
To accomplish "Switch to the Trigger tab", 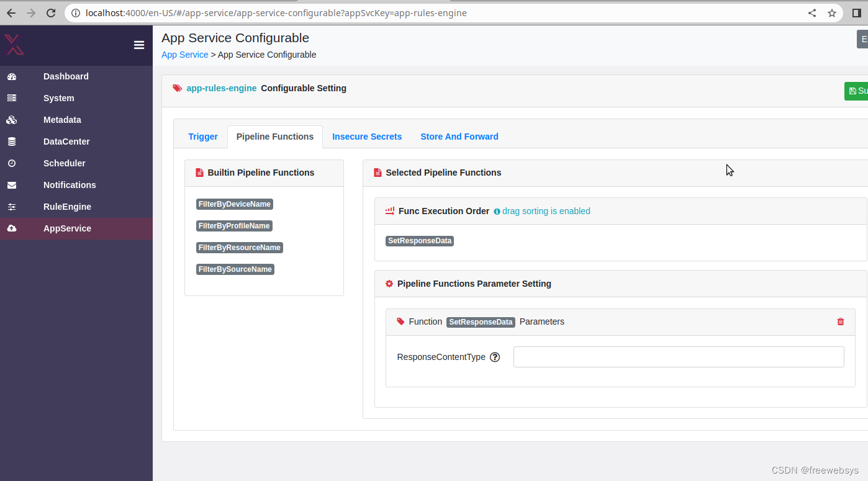I will coord(203,137).
